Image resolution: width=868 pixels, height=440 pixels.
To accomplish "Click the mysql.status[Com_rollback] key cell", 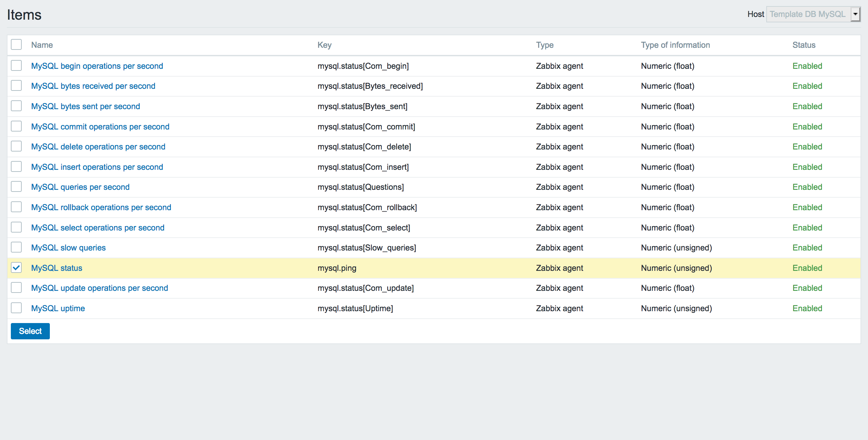I will coord(367,207).
